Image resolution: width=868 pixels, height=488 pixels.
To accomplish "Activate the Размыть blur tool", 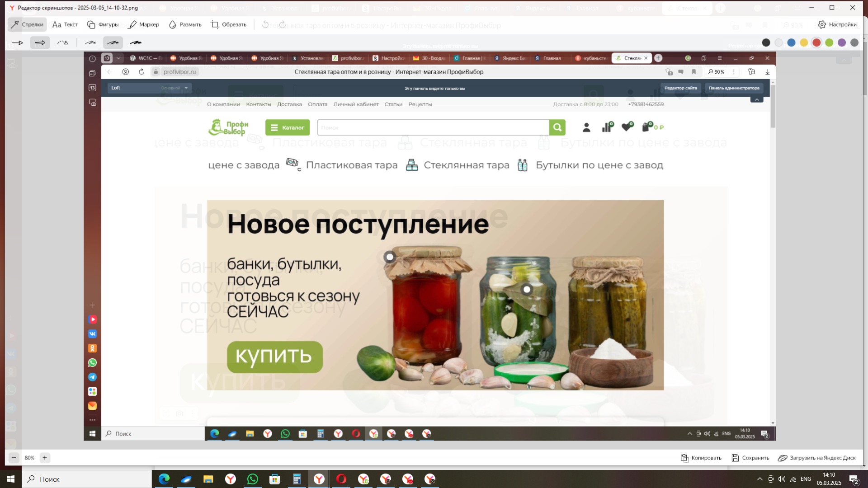I will [x=185, y=24].
